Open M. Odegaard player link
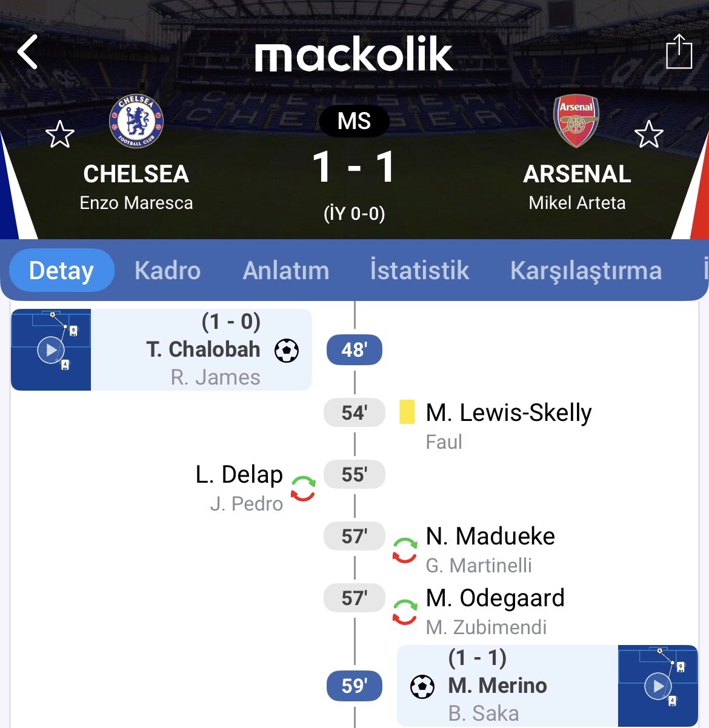Image resolution: width=709 pixels, height=728 pixels. tap(495, 598)
